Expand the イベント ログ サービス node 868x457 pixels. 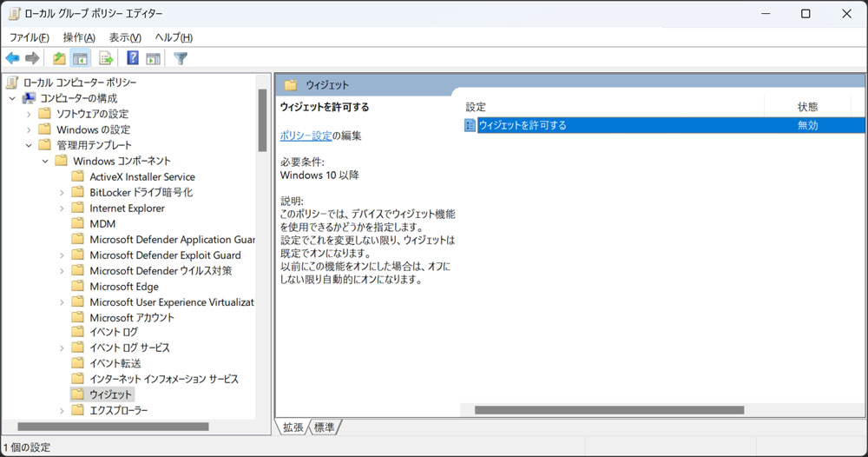pos(62,348)
